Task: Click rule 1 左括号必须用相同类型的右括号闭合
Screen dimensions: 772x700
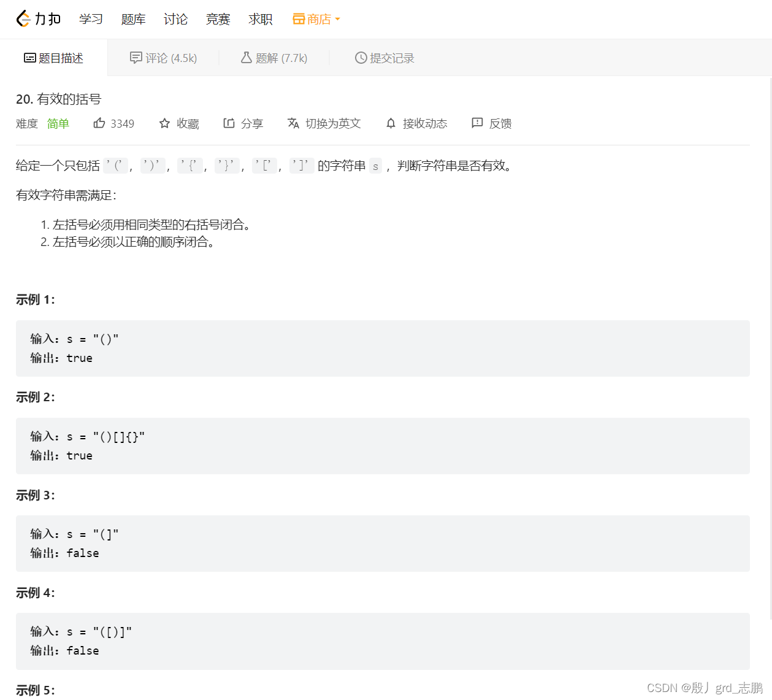Action: (151, 225)
